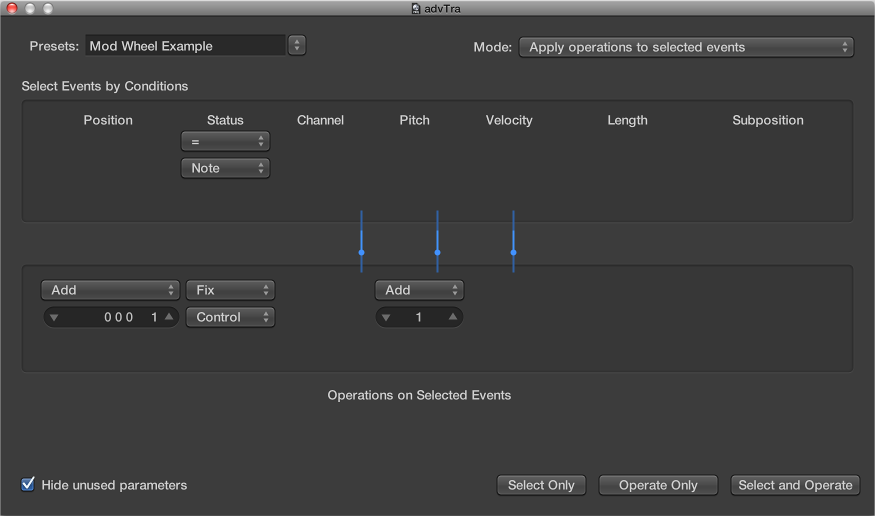Screen dimensions: 876x516
Task: Click the Presets name field
Action: [185, 45]
